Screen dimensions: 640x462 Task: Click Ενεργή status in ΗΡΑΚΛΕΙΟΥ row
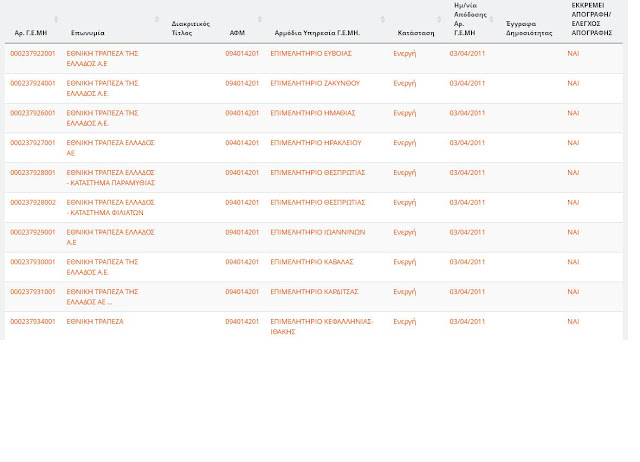pyautogui.click(x=404, y=143)
